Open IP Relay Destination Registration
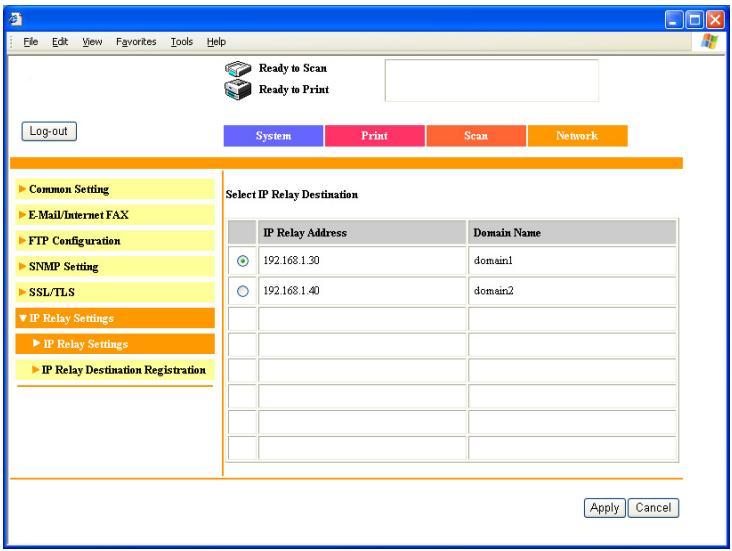This screenshot has height=551, width=732. click(115, 369)
